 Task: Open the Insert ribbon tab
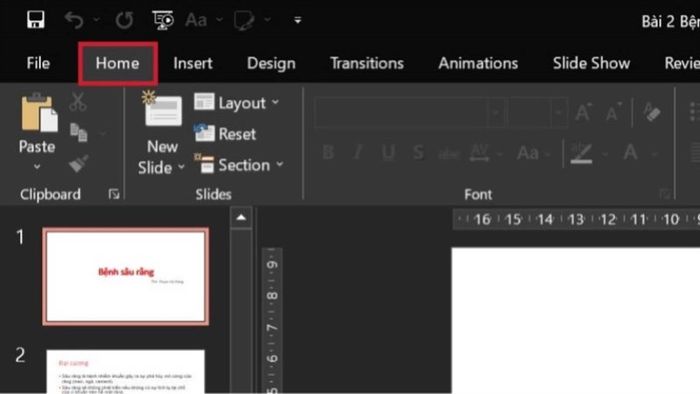click(x=193, y=63)
